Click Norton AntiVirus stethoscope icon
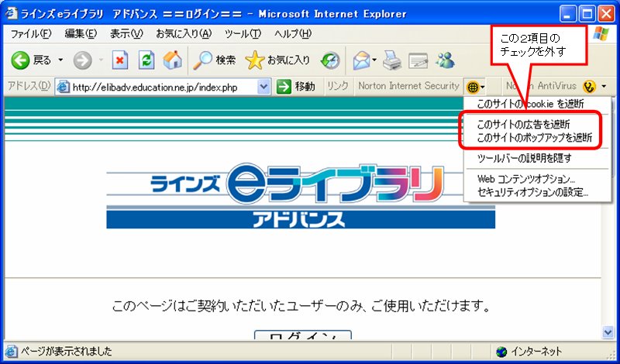The height and width of the screenshot is (364, 620). point(589,86)
